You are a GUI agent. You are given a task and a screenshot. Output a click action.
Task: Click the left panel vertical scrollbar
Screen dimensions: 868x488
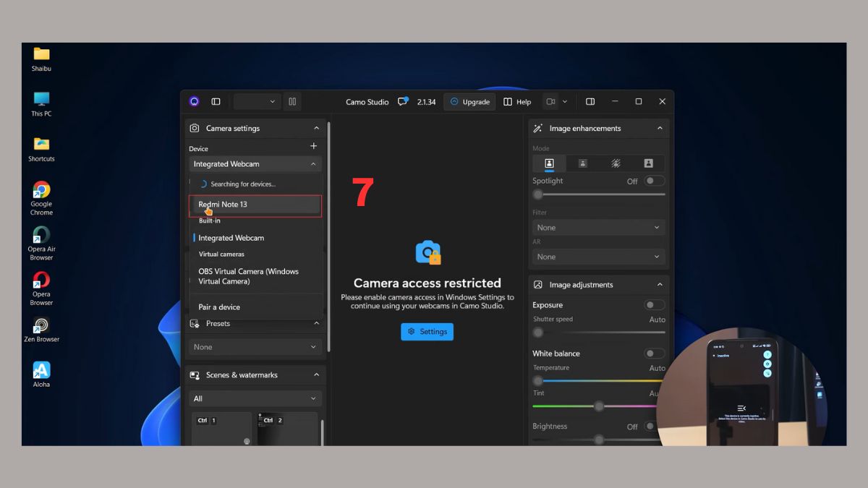coord(329,236)
